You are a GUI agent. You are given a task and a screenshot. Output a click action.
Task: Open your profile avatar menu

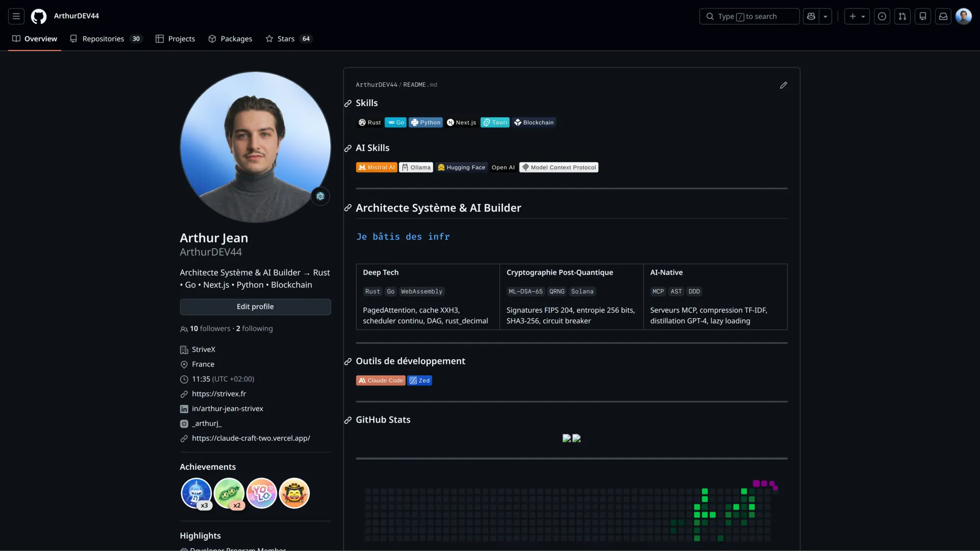tap(964, 16)
